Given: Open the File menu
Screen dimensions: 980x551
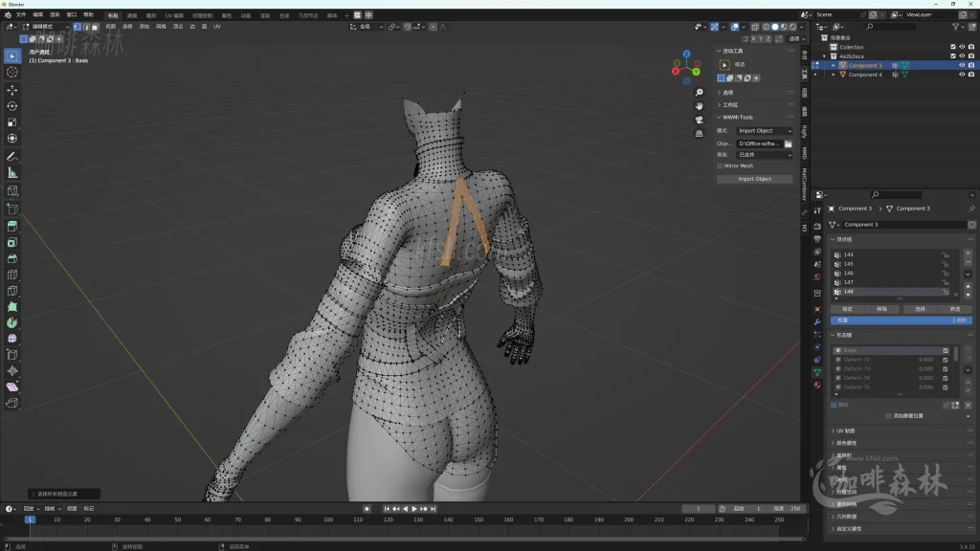Looking at the screenshot, I should coord(21,15).
